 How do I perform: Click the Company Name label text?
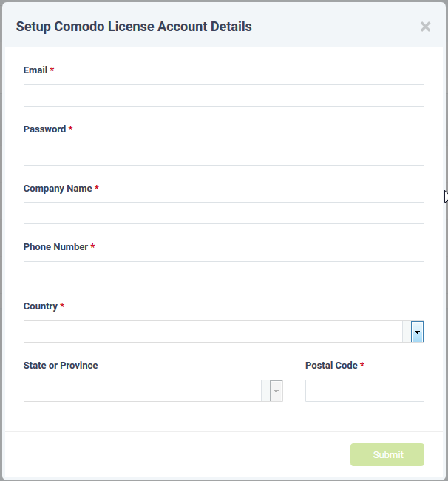pos(58,189)
